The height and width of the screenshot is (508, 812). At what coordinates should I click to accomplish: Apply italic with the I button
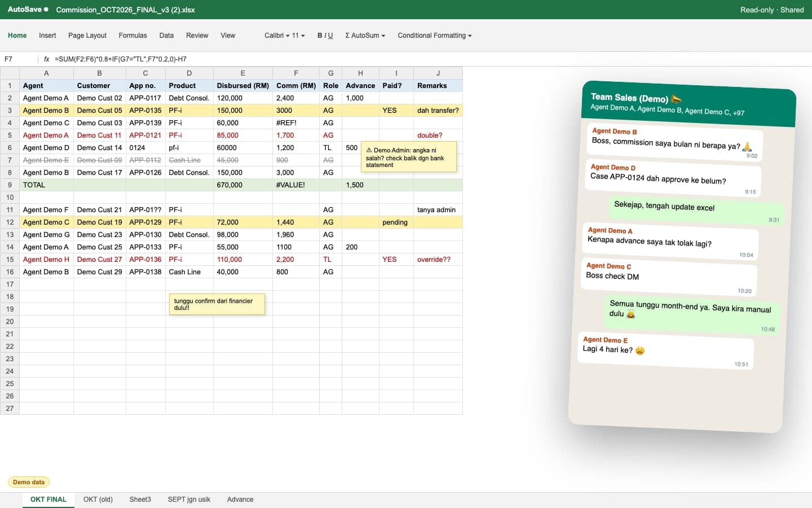coord(325,36)
